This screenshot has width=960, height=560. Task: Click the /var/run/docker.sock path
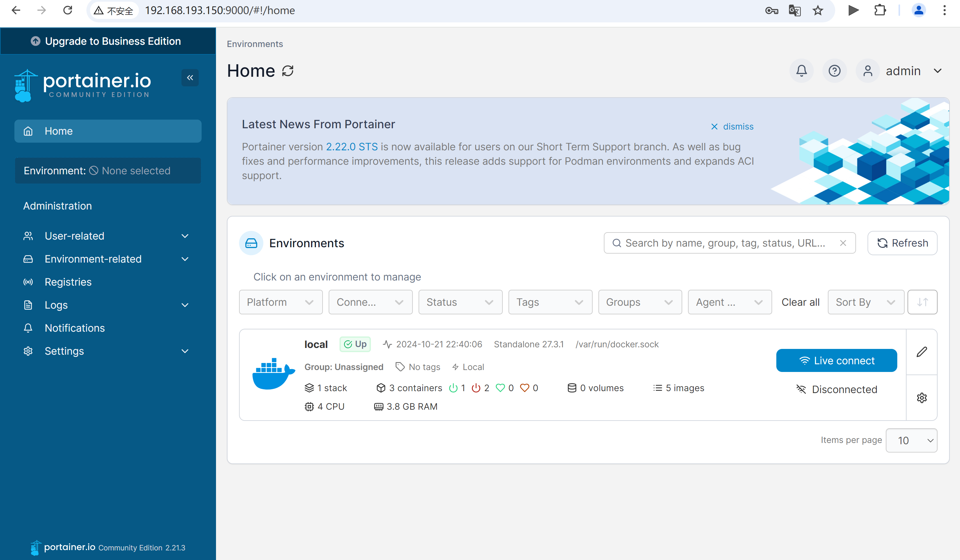617,344
